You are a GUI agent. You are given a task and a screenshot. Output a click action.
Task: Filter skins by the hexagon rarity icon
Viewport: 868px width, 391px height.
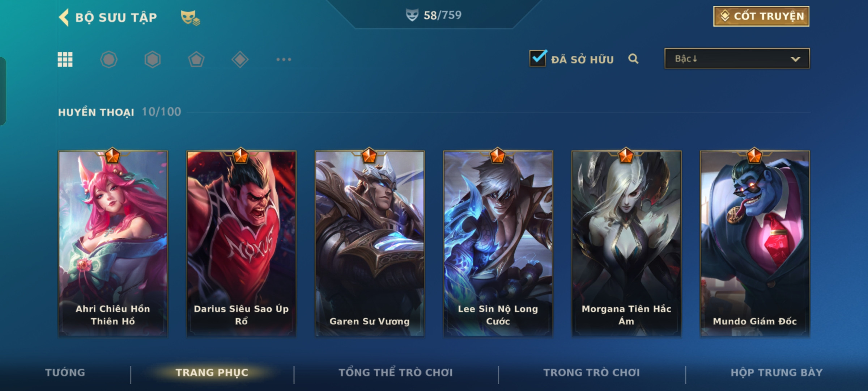[153, 59]
